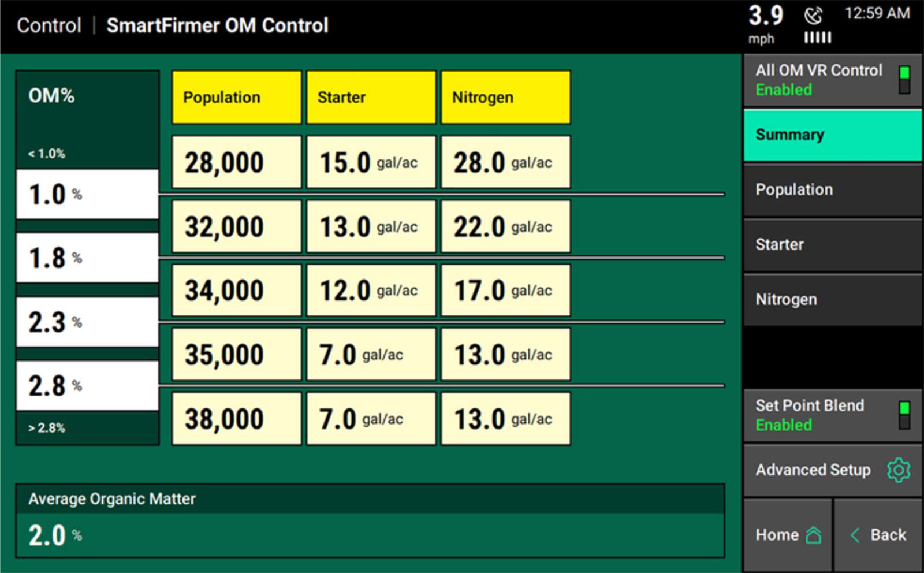The height and width of the screenshot is (573, 924).
Task: Edit the 1.8 % OM breakpoint
Action: 87,258
